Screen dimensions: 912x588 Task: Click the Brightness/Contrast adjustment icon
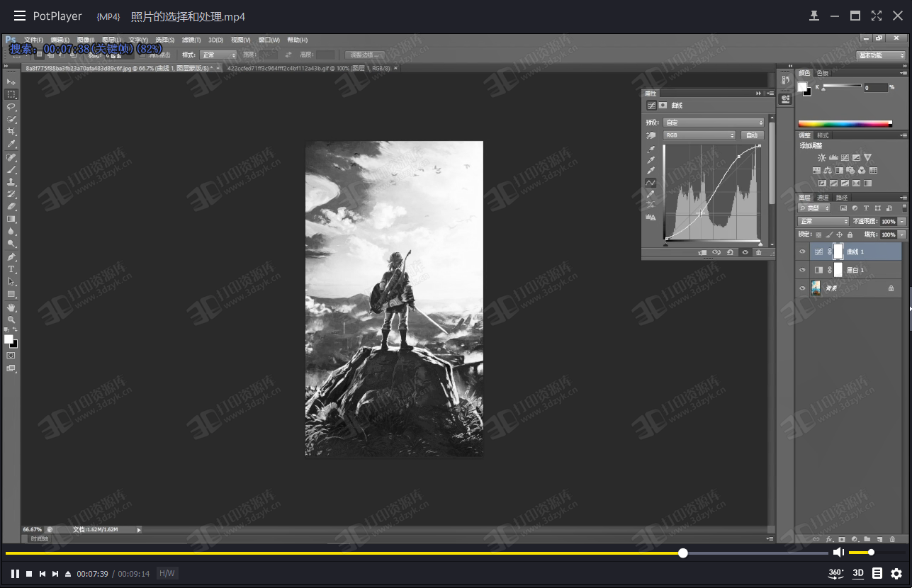[x=821, y=158]
